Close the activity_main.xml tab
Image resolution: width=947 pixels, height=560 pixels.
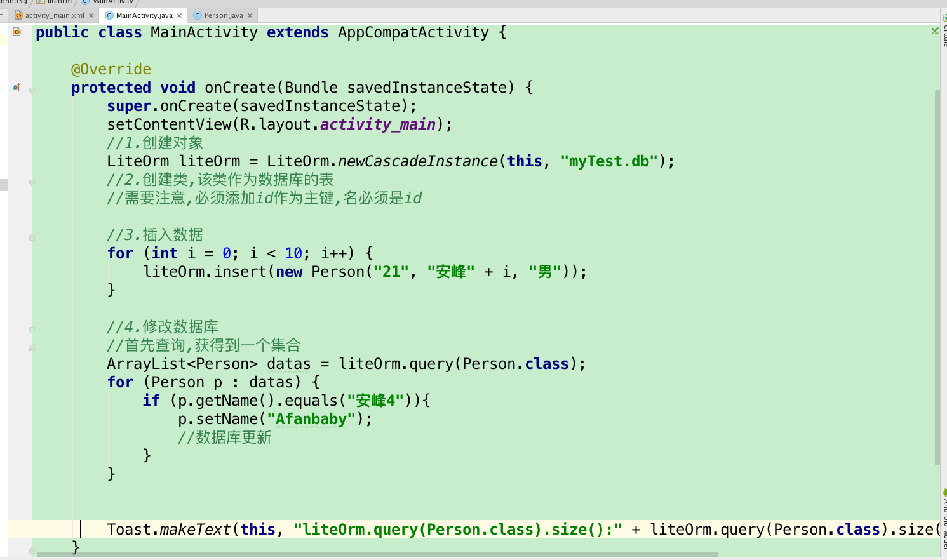click(91, 15)
